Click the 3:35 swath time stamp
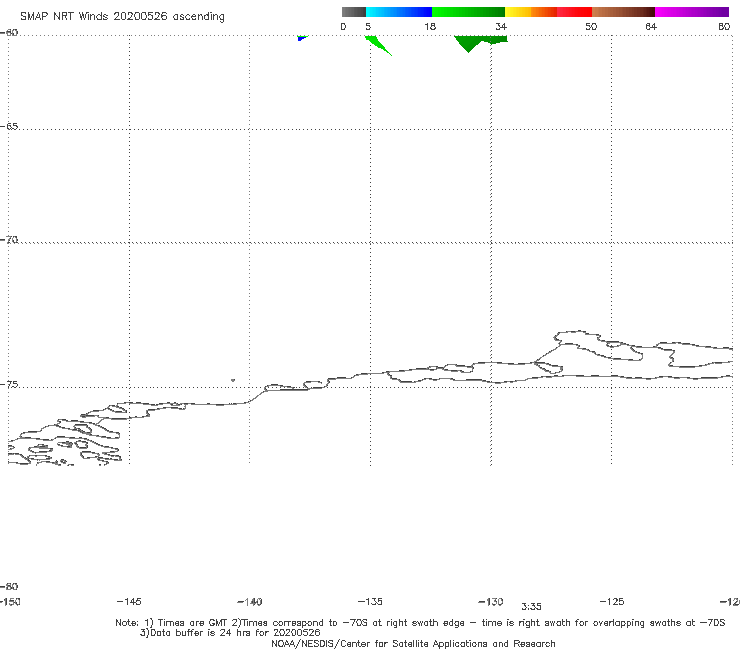This screenshot has width=740, height=650. coord(531,607)
